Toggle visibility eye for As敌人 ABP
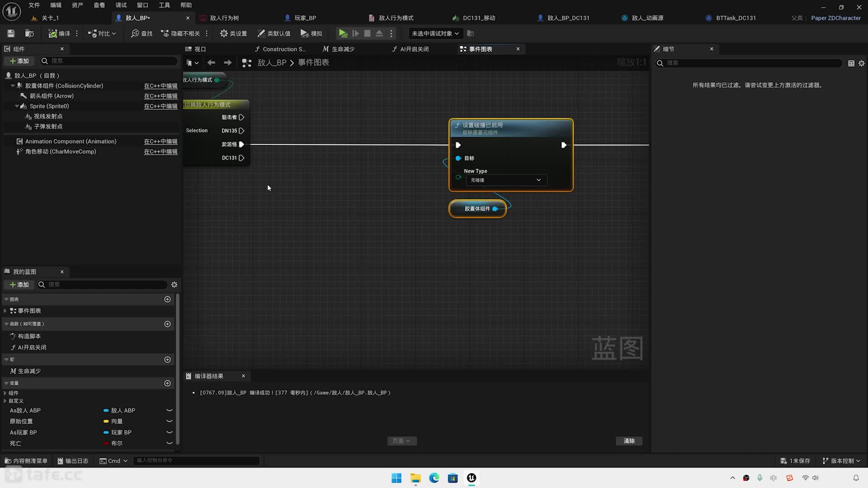This screenshot has height=488, width=868. 170,410
